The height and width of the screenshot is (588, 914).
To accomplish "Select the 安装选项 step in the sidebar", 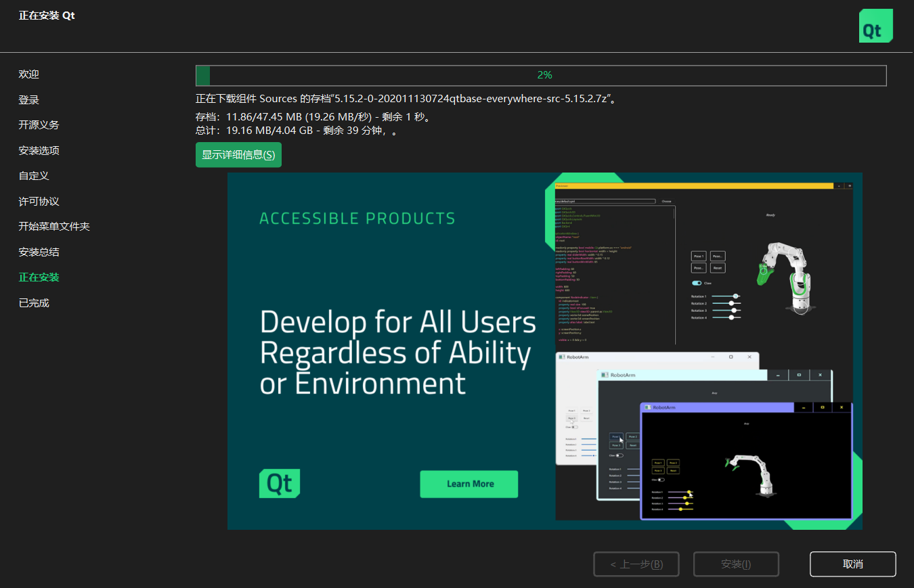I will (x=39, y=151).
